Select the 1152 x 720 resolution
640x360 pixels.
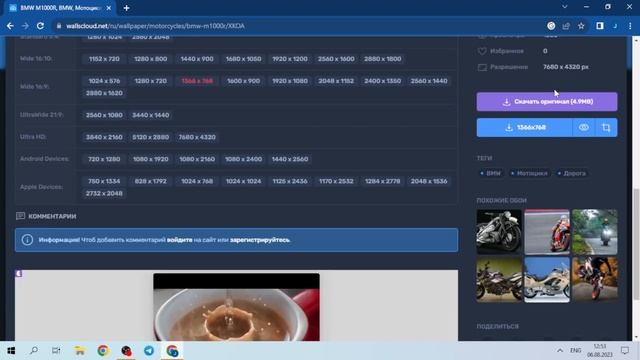(104, 59)
